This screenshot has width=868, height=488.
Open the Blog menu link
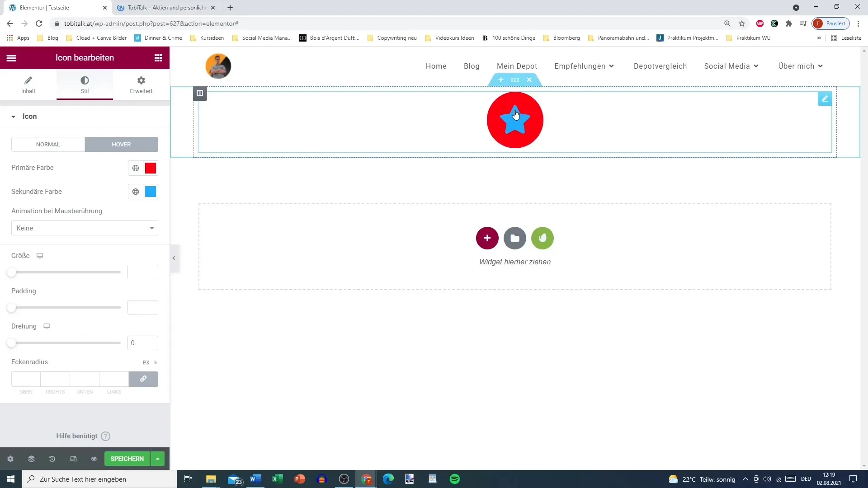[x=472, y=66]
